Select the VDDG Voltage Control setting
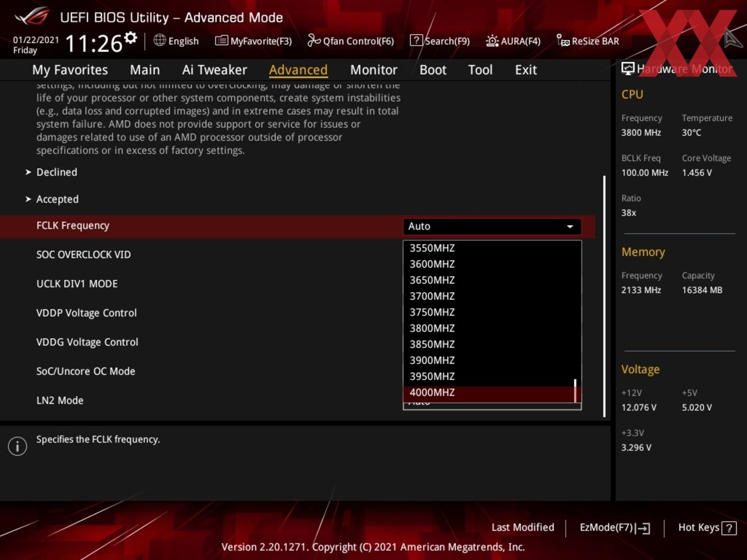Screen dimensions: 747x560 pos(87,342)
